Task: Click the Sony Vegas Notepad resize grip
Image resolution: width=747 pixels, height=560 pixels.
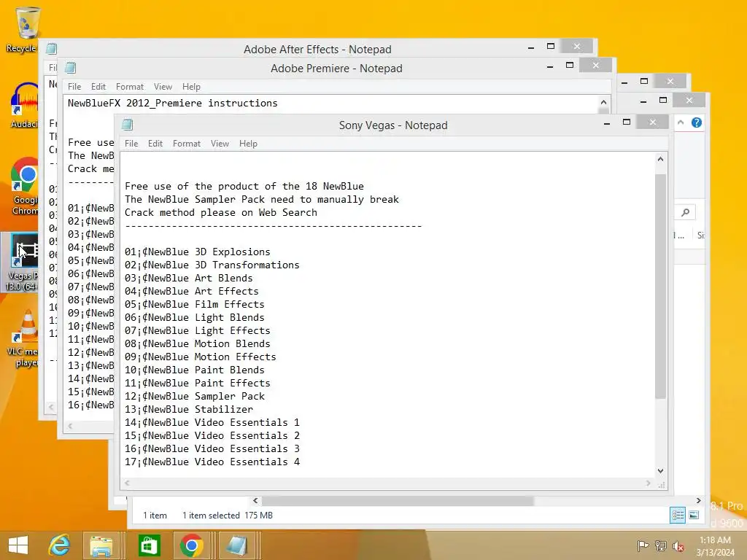Action: click(x=661, y=484)
